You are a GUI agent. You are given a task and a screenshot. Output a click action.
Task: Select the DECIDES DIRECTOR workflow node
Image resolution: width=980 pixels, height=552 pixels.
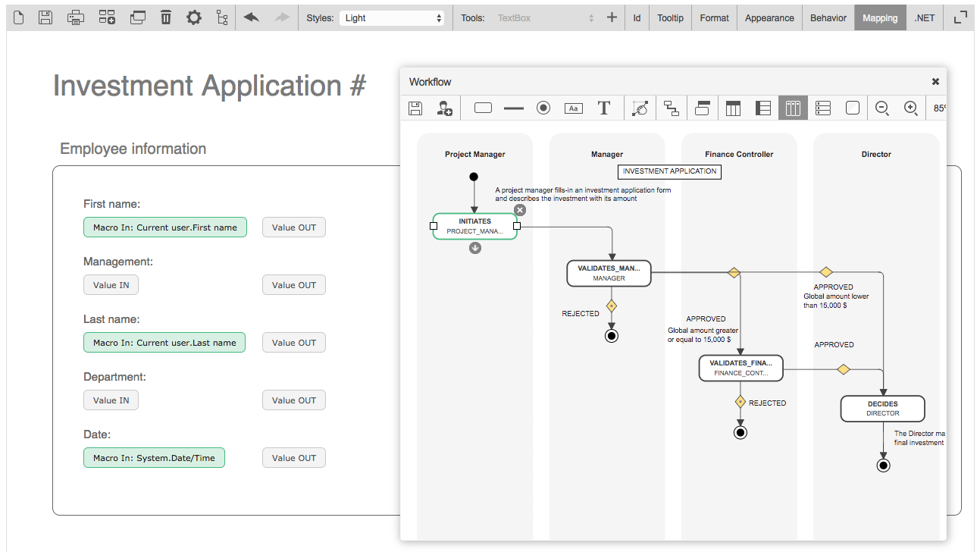882,409
